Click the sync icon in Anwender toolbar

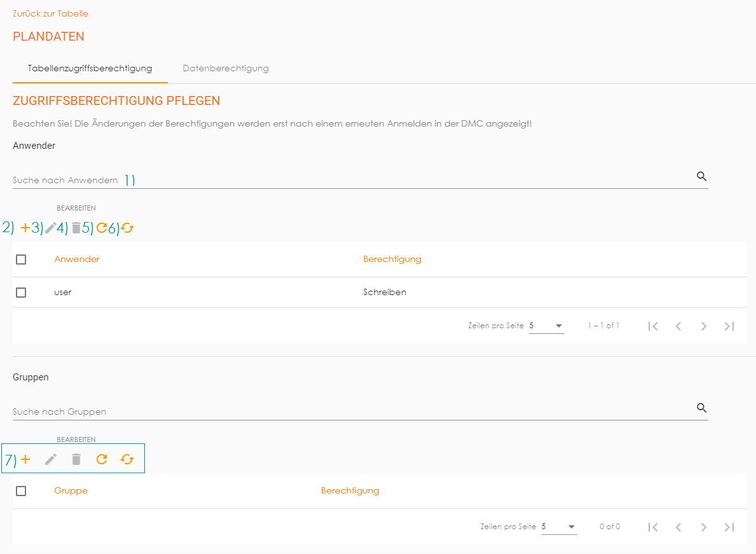(x=127, y=228)
